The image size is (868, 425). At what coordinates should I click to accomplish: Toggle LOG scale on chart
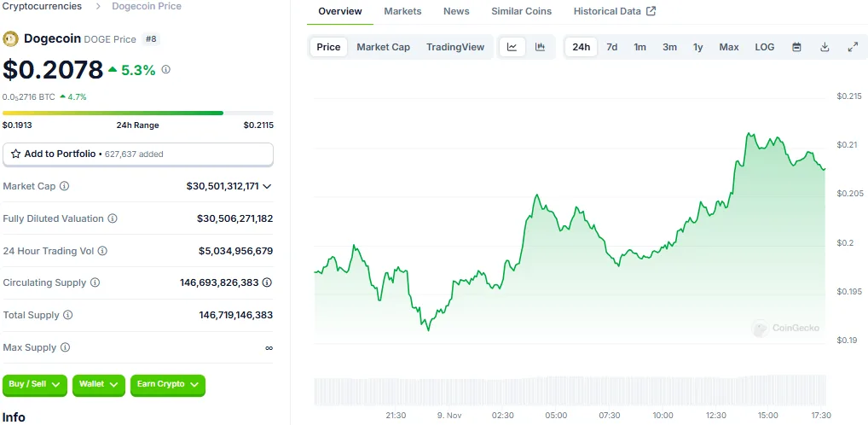[765, 47]
